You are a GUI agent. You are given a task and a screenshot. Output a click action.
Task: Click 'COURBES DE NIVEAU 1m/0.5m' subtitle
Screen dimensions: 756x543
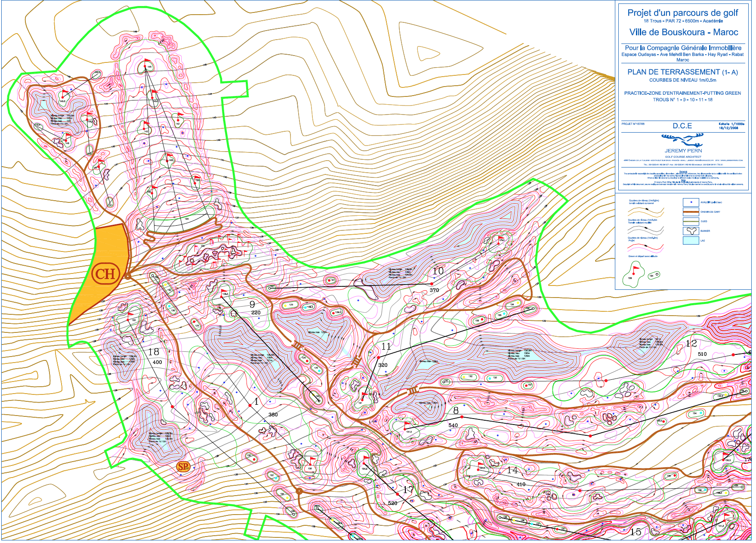point(682,80)
